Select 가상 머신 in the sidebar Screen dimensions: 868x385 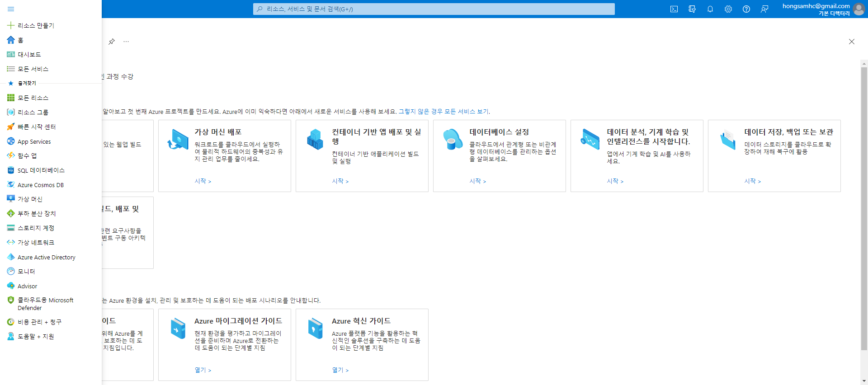tap(30, 199)
